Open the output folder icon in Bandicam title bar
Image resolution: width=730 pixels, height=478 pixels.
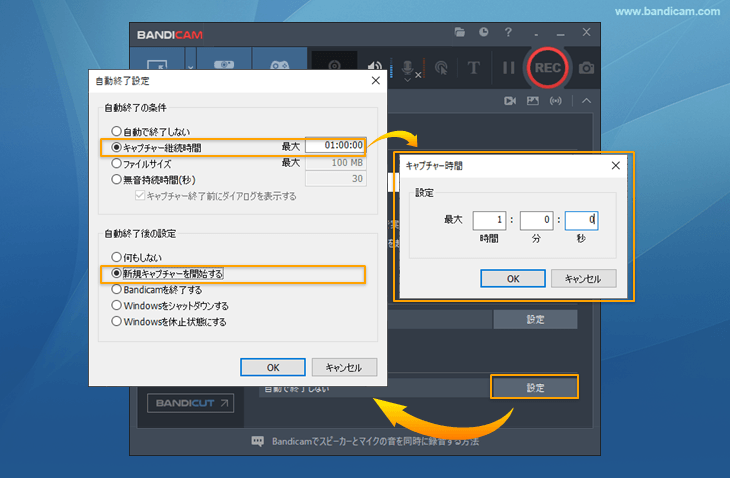click(460, 32)
